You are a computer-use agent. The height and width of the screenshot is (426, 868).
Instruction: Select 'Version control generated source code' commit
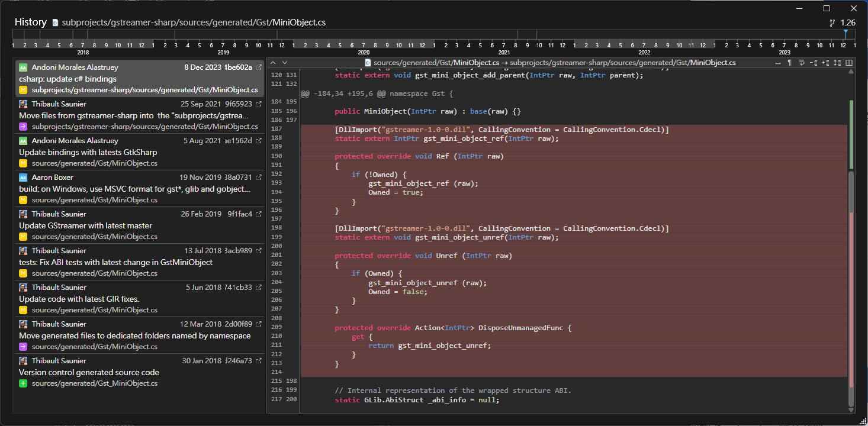point(89,372)
